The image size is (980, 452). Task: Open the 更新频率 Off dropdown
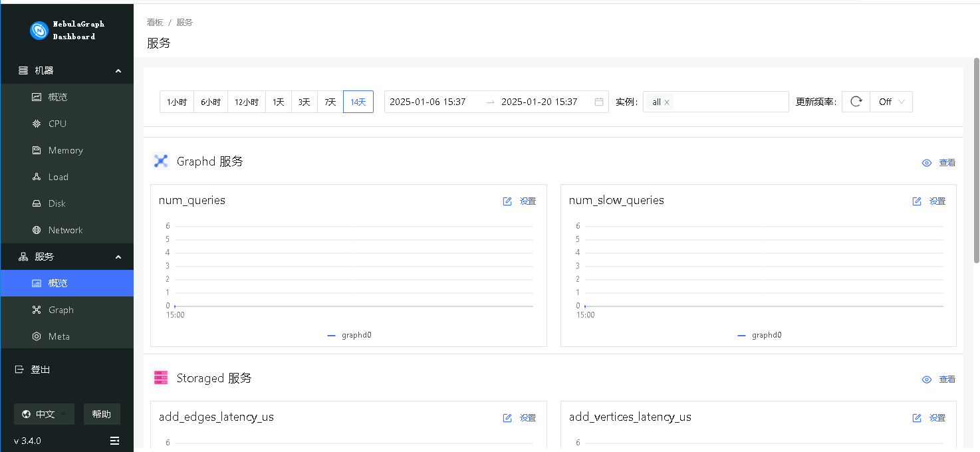coord(891,102)
